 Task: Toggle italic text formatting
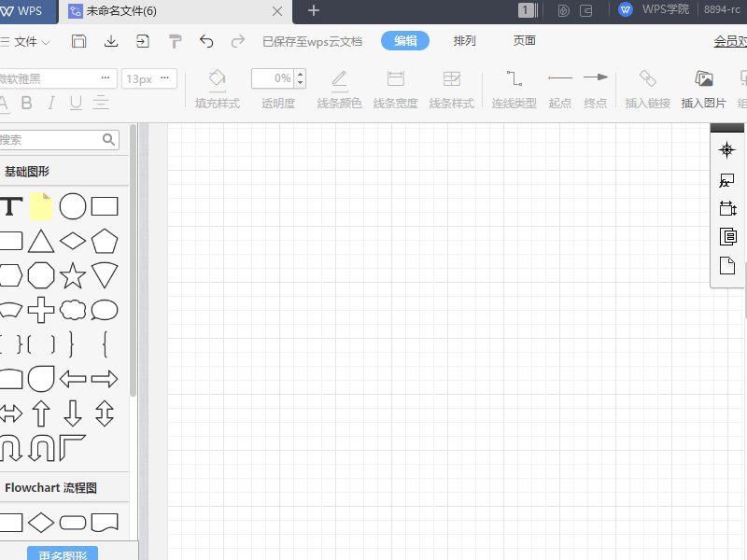pyautogui.click(x=51, y=103)
